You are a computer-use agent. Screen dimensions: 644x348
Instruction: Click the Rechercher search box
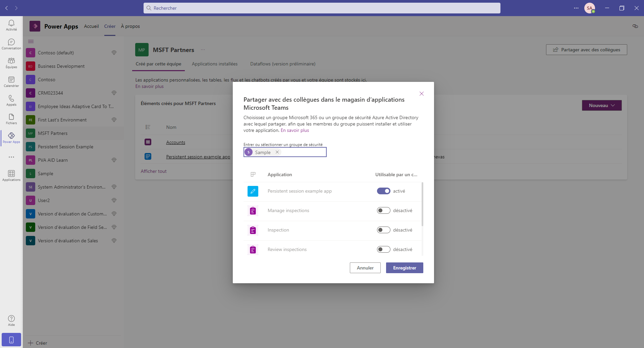click(x=322, y=8)
